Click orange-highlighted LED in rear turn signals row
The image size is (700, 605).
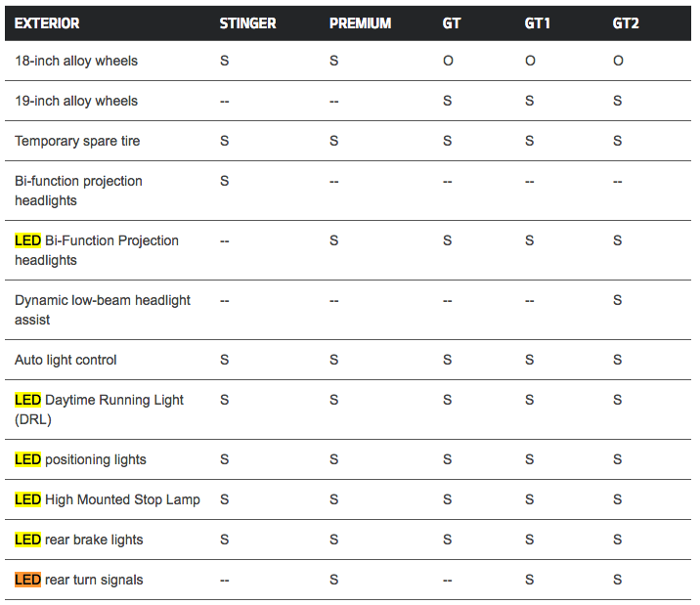click(27, 580)
